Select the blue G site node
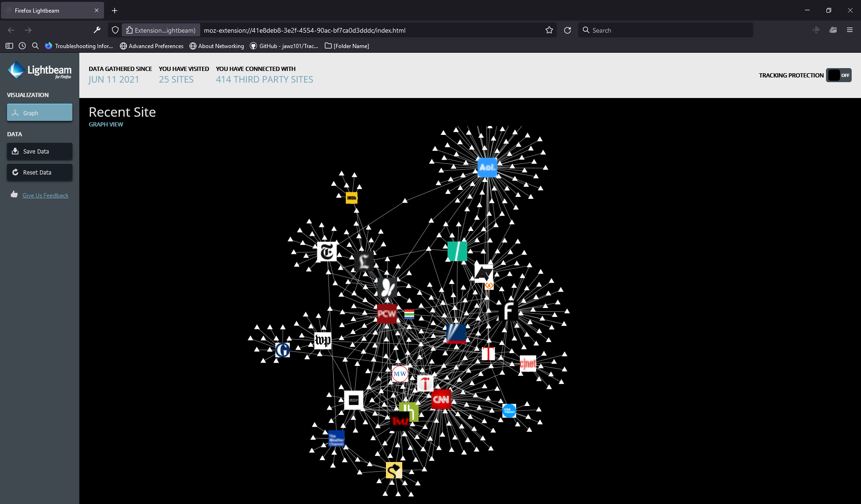The image size is (861, 504). coord(282,350)
